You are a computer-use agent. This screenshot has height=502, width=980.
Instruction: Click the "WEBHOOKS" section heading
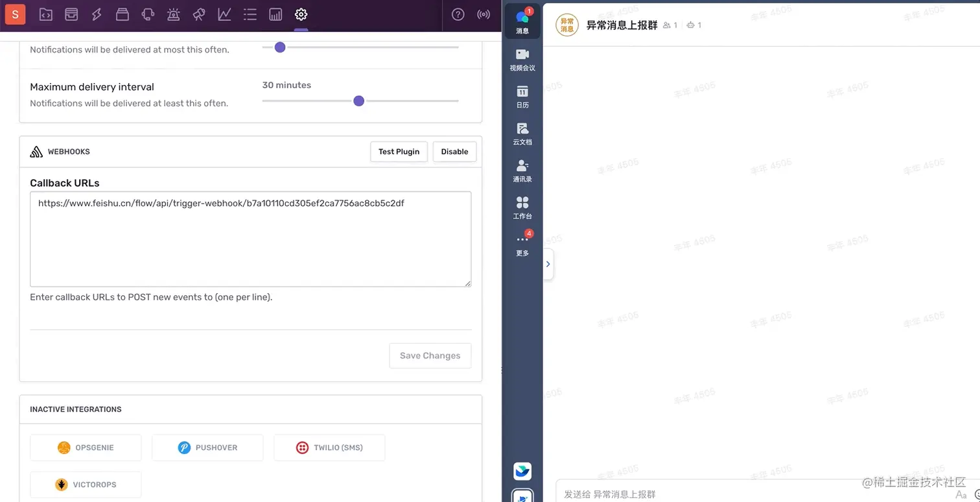tap(69, 152)
